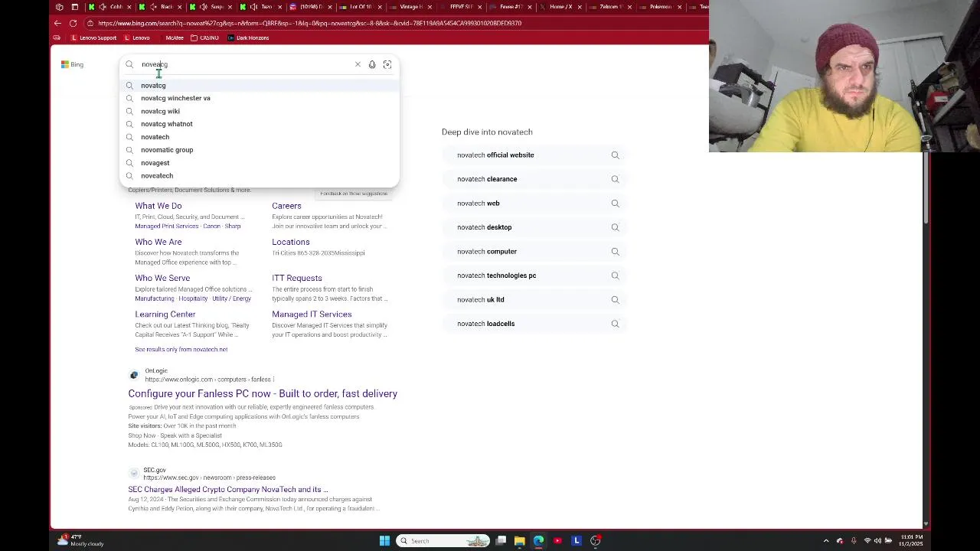This screenshot has width=980, height=551.
Task: Open the Lenovo 'L' taskbar app
Action: tap(577, 541)
